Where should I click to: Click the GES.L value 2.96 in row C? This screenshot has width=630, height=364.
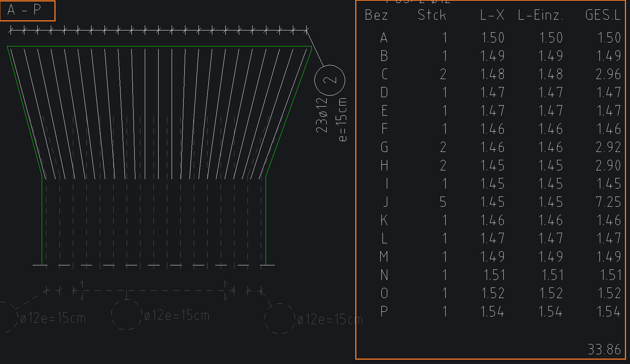tap(609, 74)
